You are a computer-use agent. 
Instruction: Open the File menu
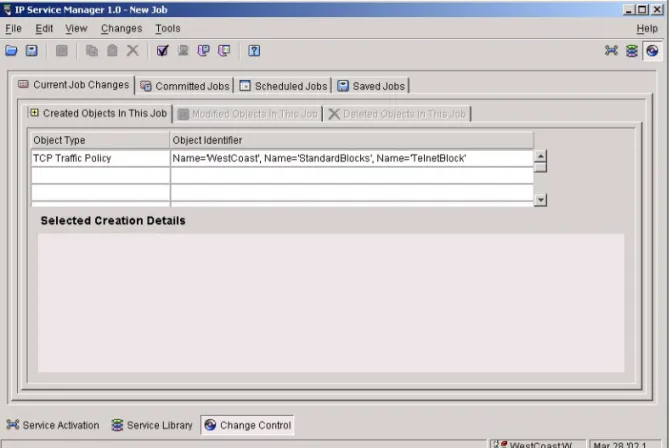pos(13,28)
